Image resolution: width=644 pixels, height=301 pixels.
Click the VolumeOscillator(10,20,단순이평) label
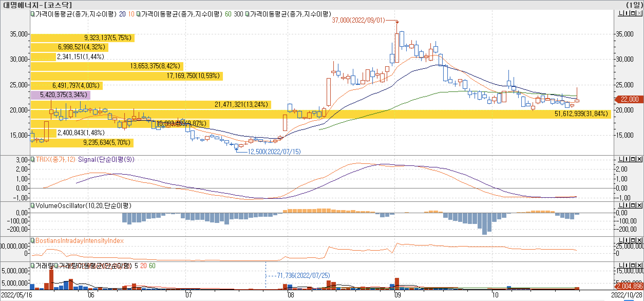pyautogui.click(x=83, y=206)
